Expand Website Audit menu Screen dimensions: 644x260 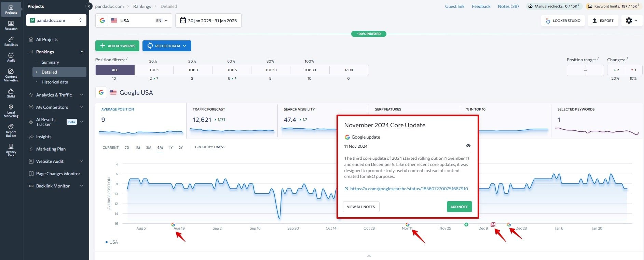(82, 161)
